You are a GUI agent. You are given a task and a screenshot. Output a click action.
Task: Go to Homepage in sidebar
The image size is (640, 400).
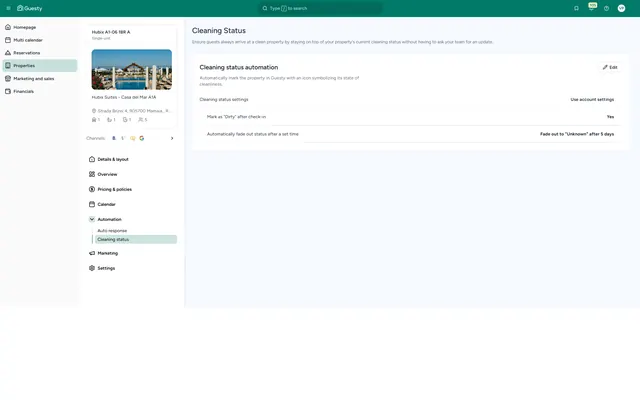pyautogui.click(x=40, y=27)
